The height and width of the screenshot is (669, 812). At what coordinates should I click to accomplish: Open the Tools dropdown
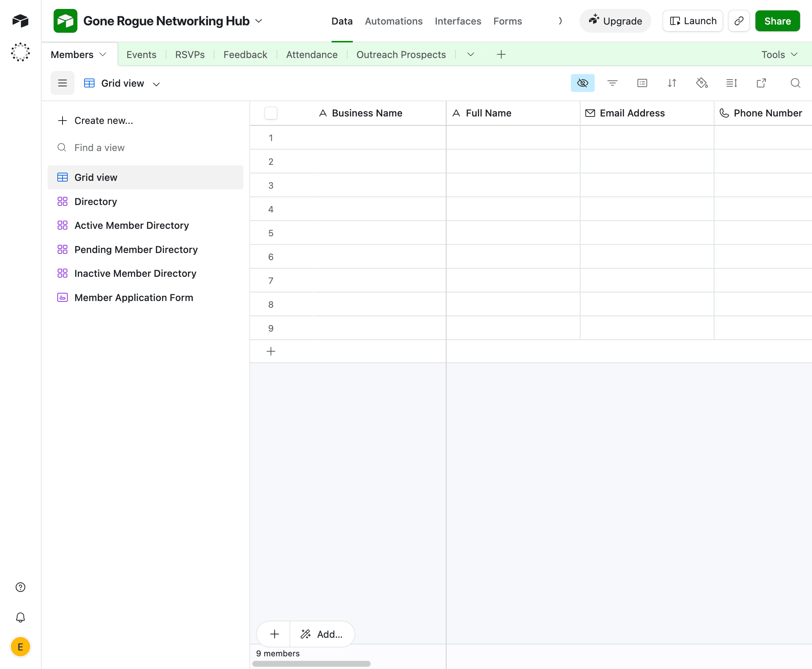click(x=779, y=55)
